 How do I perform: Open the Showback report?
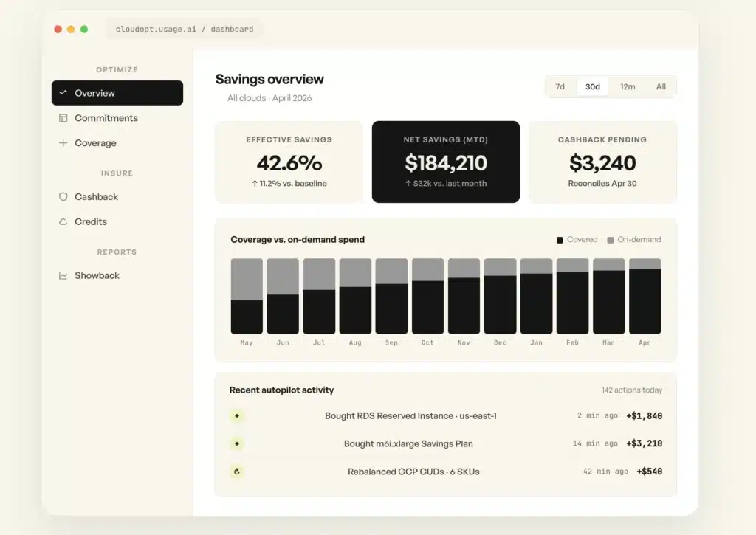coord(117,276)
